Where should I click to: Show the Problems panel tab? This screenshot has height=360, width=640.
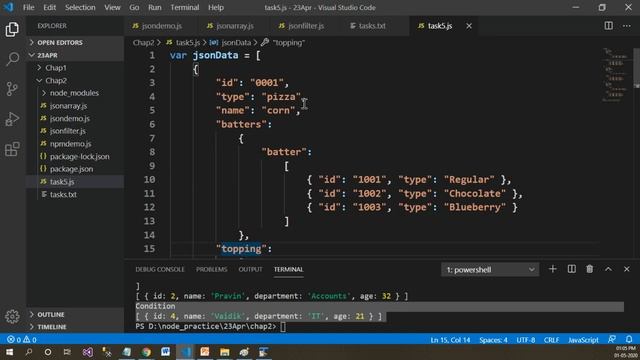[x=211, y=269]
